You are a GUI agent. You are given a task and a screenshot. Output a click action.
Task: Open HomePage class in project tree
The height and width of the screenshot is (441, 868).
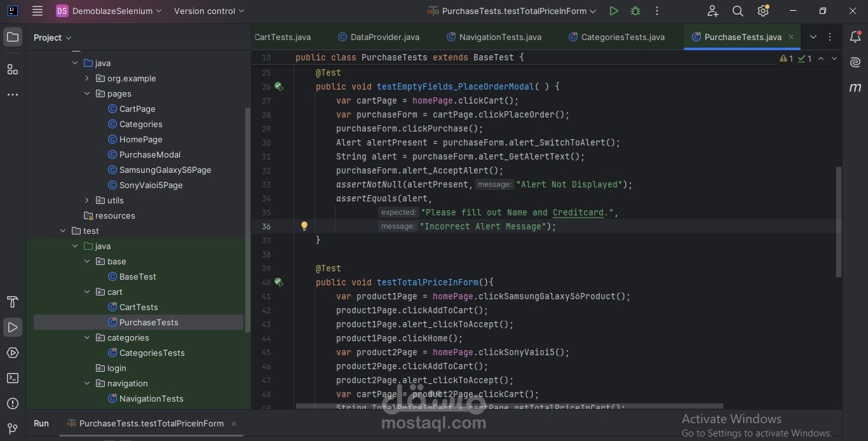[x=135, y=139]
